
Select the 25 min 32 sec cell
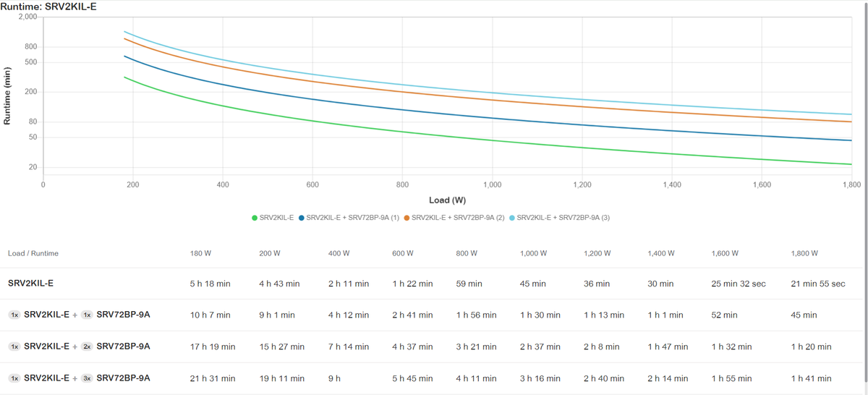(x=739, y=284)
